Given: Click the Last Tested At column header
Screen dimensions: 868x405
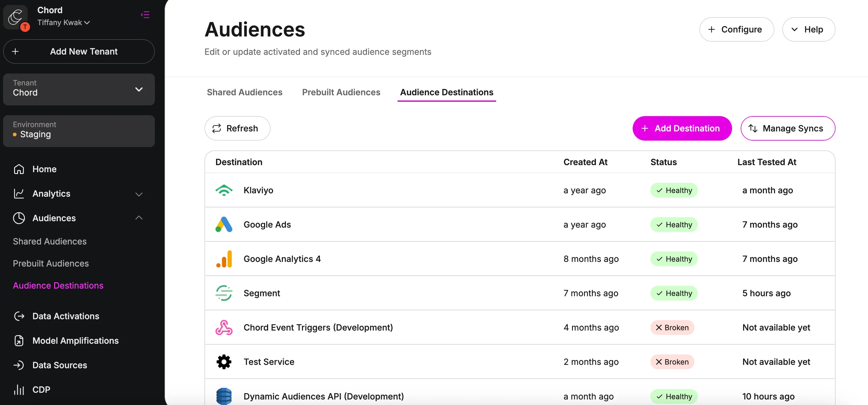Looking at the screenshot, I should (767, 162).
